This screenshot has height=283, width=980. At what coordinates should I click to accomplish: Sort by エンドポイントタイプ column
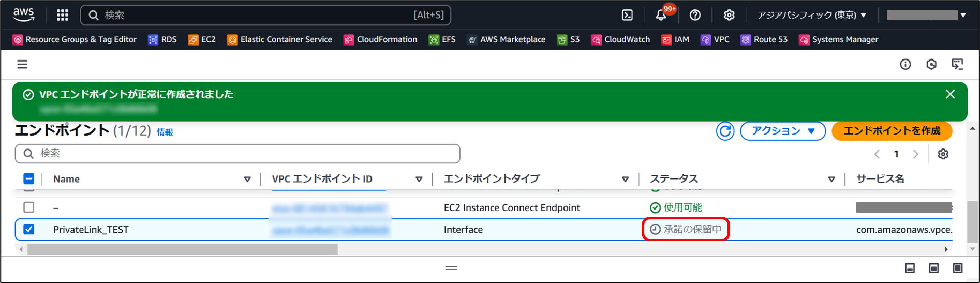pyautogui.click(x=625, y=179)
